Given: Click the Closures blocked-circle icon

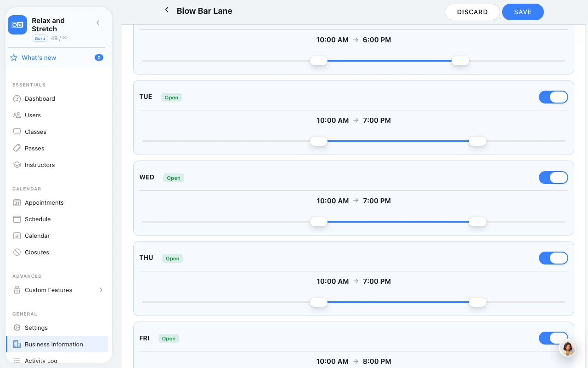Looking at the screenshot, I should pos(17,252).
